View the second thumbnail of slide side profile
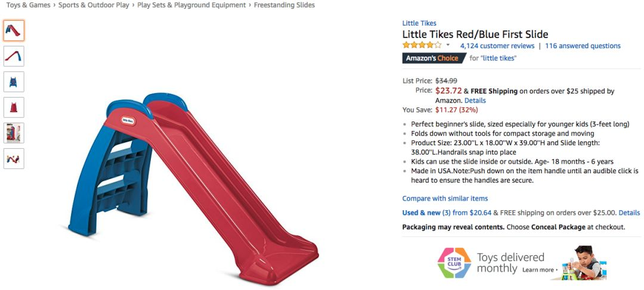 [x=14, y=56]
